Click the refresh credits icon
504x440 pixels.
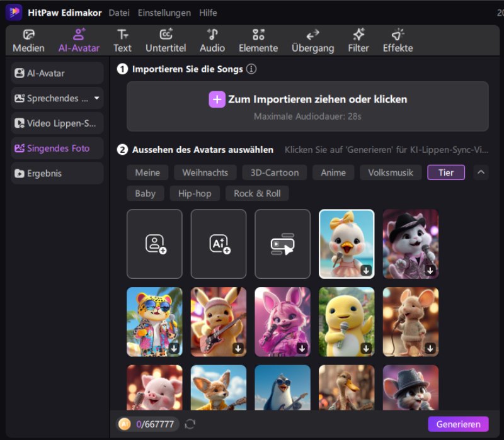(190, 424)
